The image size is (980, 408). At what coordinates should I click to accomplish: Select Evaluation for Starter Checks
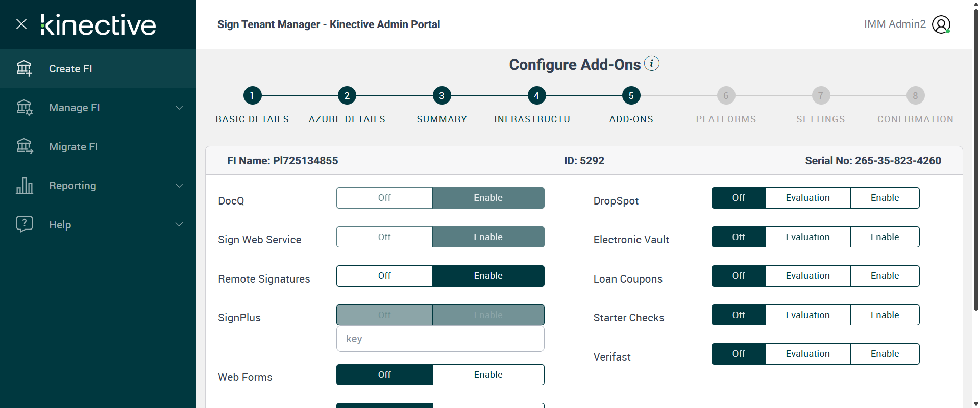tap(807, 315)
